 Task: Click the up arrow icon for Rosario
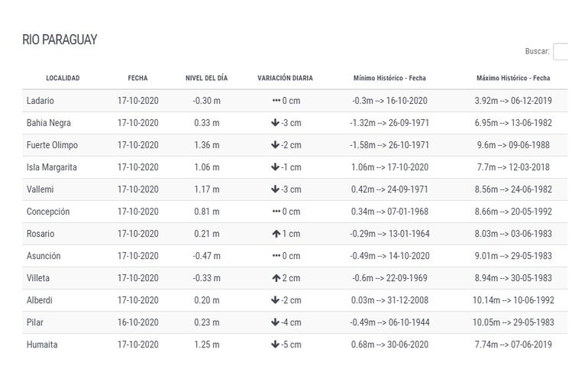[x=276, y=234]
